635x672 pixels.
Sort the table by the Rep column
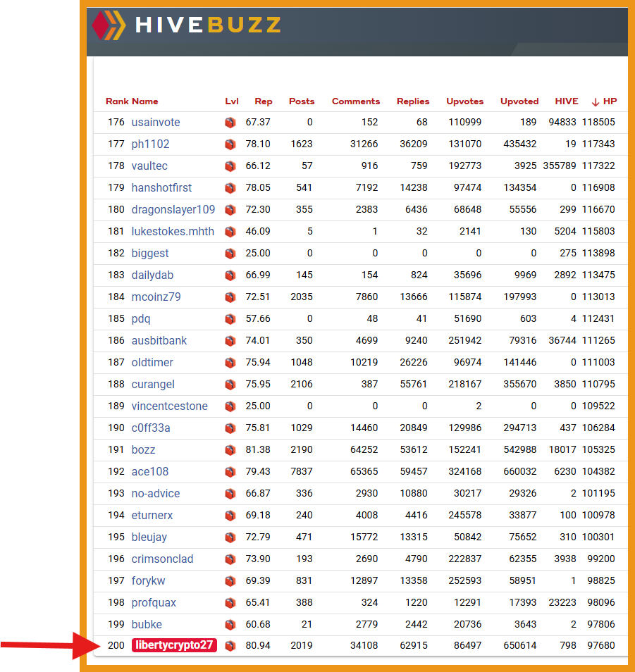click(264, 101)
